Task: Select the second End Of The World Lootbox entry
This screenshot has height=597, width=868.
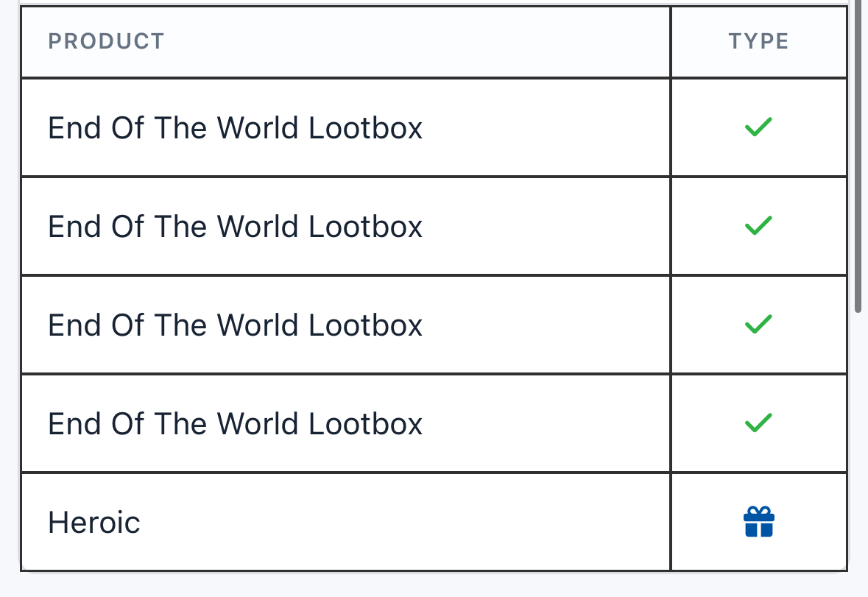Action: pyautogui.click(x=236, y=226)
